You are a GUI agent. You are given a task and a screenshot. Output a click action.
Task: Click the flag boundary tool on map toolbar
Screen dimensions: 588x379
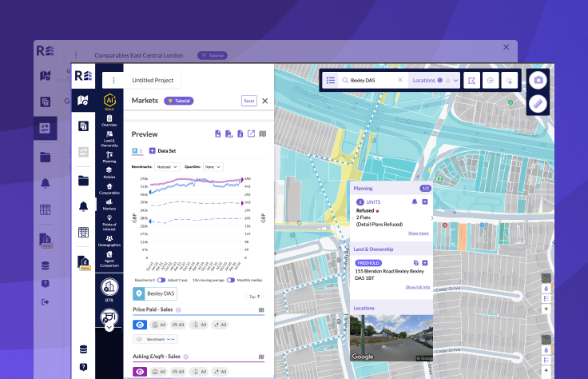coord(471,80)
